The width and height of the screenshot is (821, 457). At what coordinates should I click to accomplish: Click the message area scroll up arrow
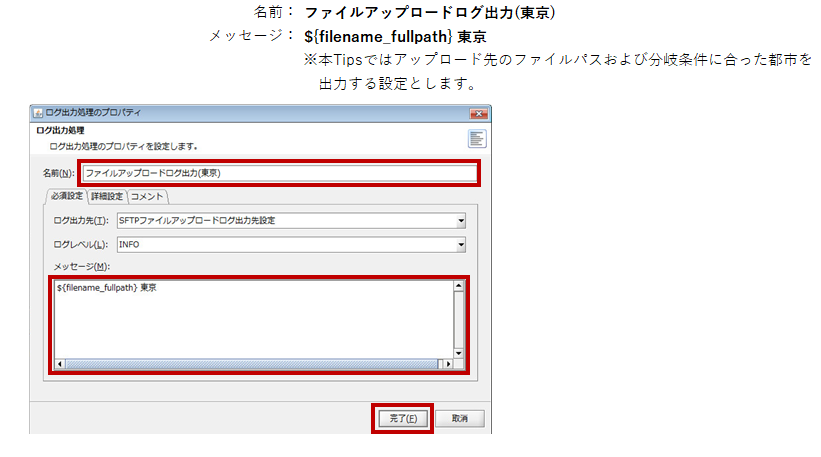point(458,286)
